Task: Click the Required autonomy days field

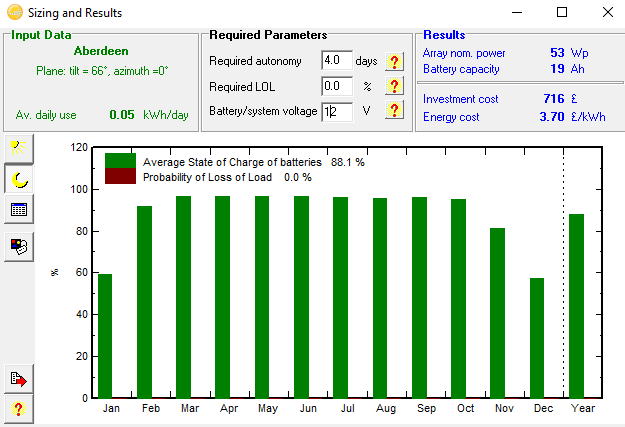Action: pos(337,62)
